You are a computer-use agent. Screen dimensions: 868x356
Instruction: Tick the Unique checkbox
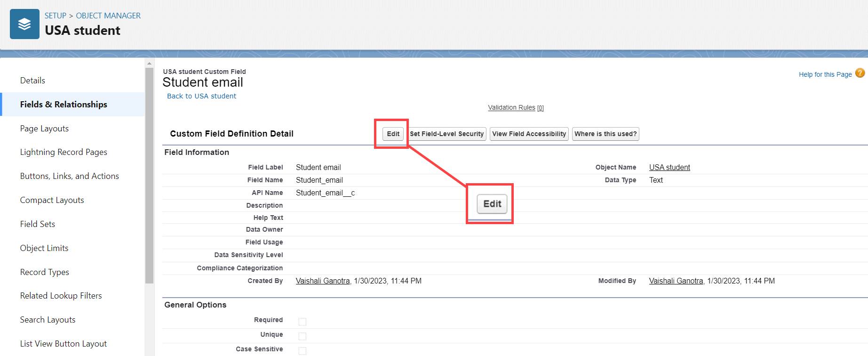click(303, 336)
